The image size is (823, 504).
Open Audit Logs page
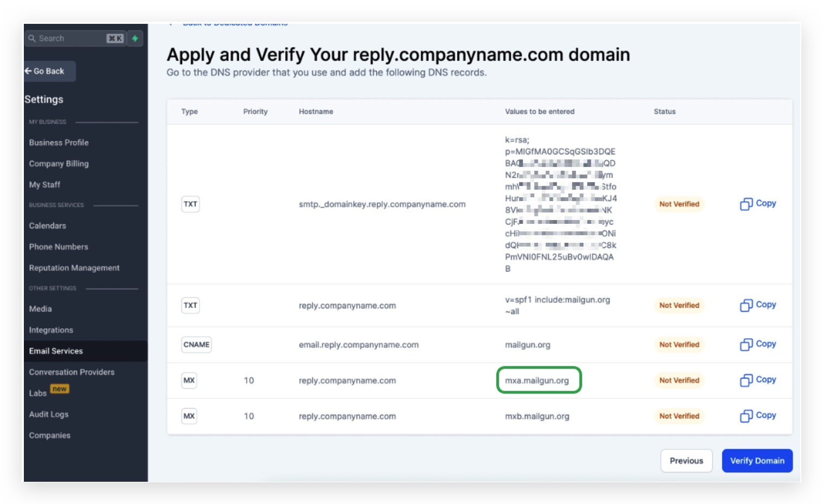(x=49, y=414)
